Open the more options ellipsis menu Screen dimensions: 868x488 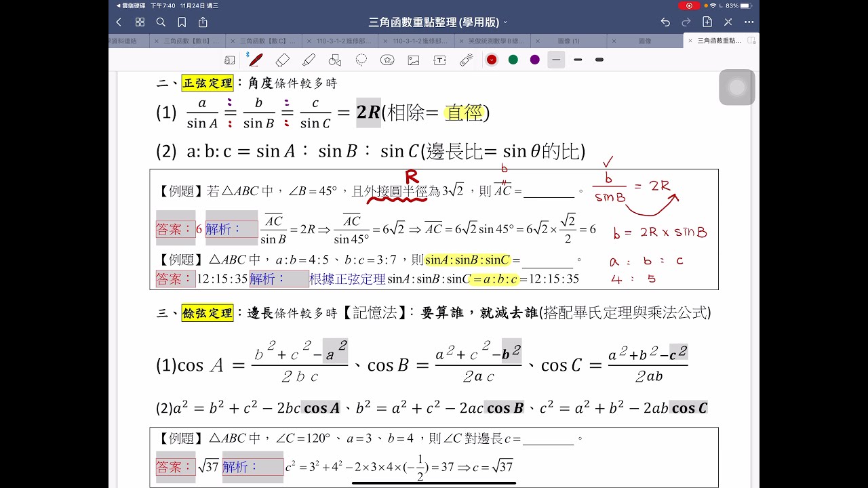[x=748, y=22]
